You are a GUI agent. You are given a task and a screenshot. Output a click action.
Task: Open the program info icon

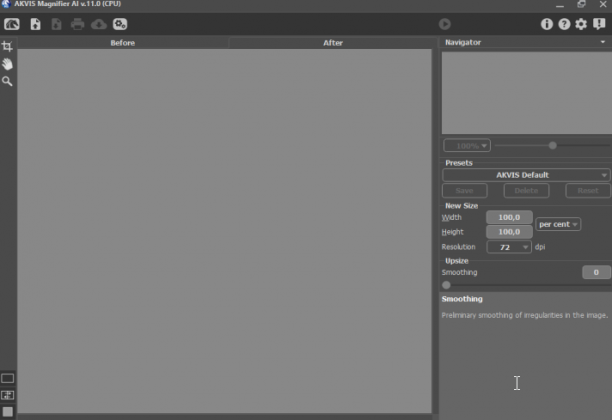(546, 24)
